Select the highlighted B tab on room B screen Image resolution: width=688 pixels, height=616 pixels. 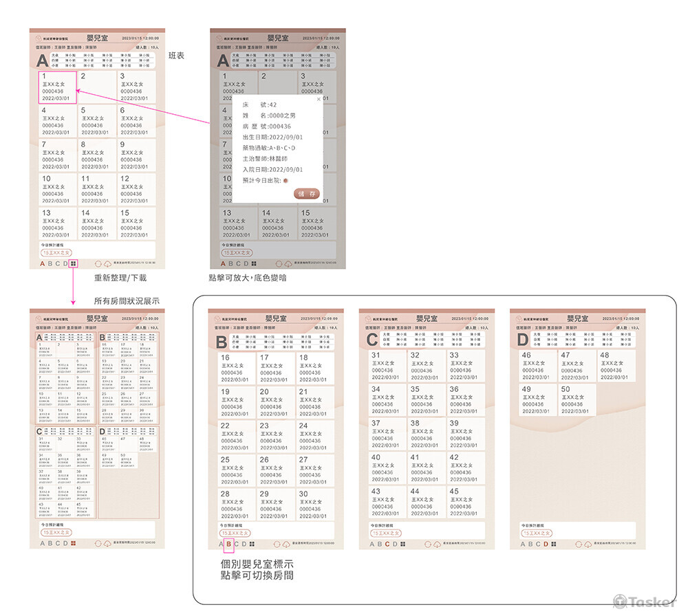[229, 544]
